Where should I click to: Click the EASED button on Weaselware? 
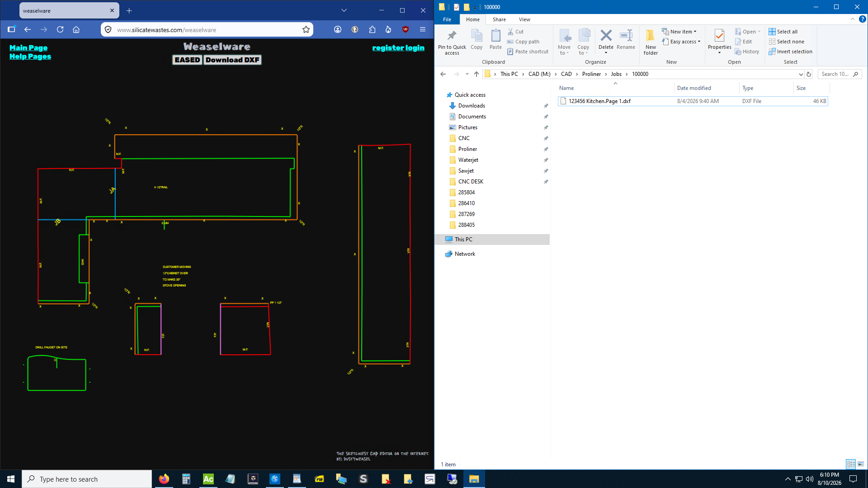(187, 60)
